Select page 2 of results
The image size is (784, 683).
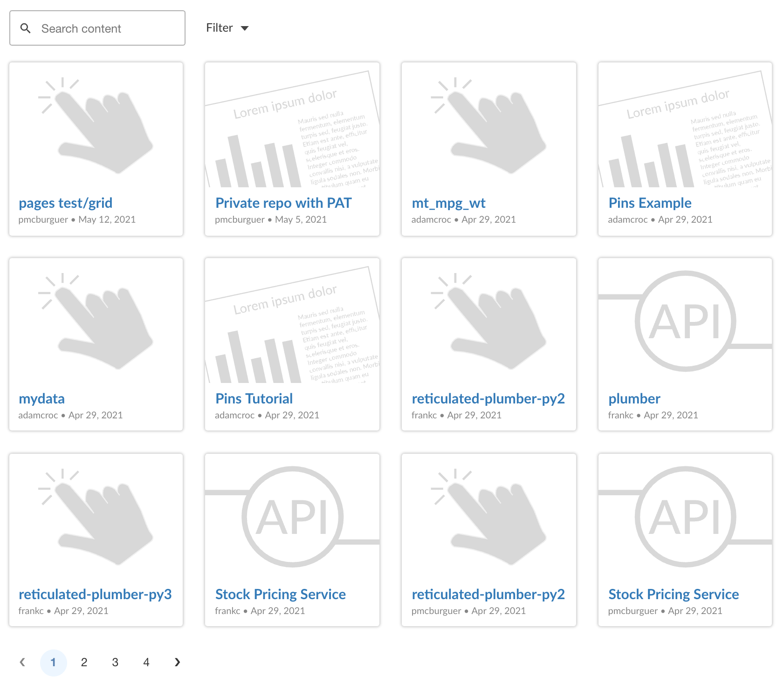(84, 662)
